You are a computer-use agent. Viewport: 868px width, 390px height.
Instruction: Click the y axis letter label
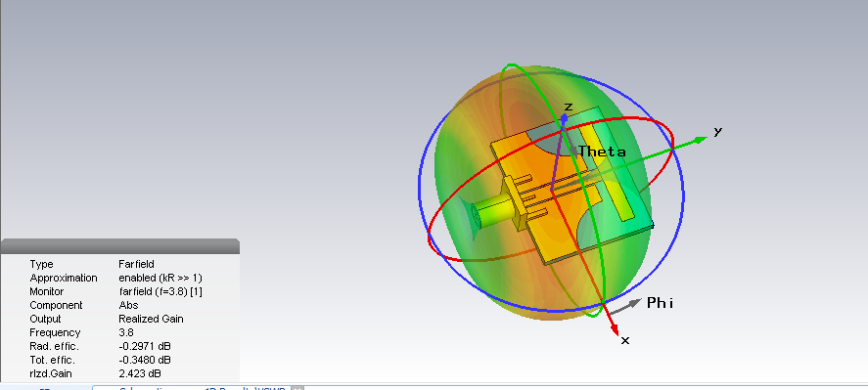pyautogui.click(x=718, y=132)
